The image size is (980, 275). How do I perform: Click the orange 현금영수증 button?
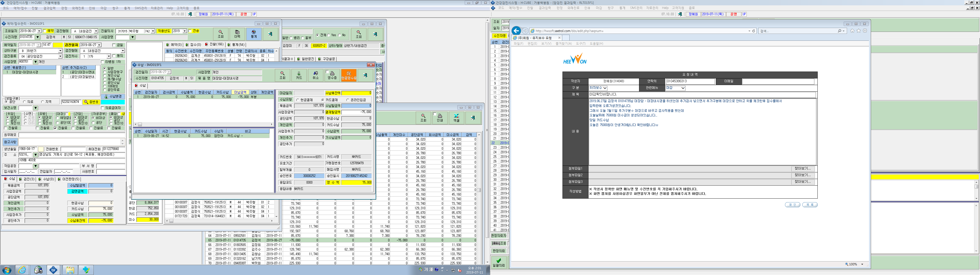(348, 75)
